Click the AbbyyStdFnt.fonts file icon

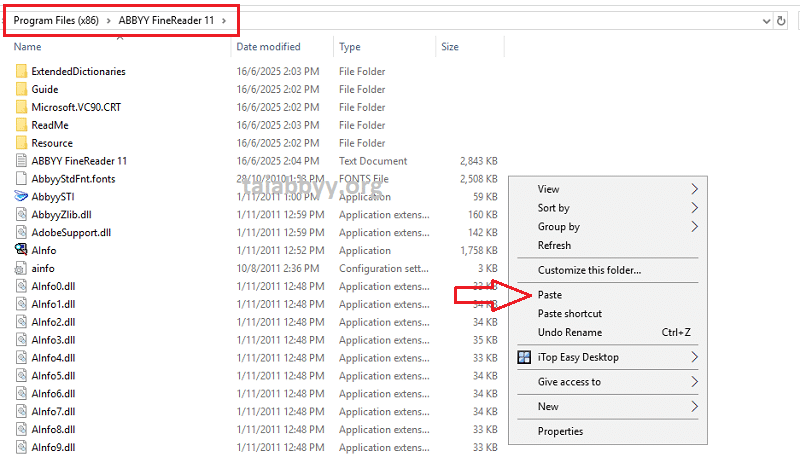[x=21, y=179]
